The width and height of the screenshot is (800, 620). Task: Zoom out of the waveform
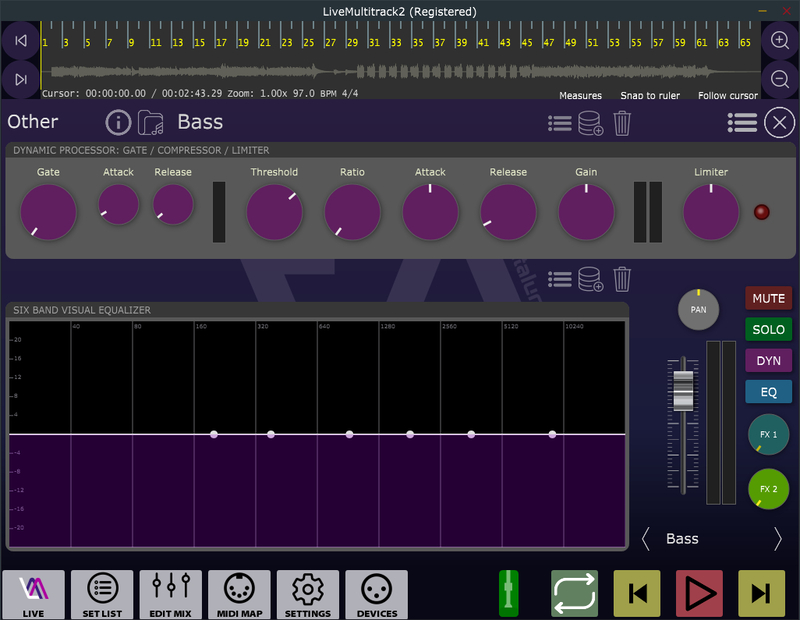coord(780,79)
